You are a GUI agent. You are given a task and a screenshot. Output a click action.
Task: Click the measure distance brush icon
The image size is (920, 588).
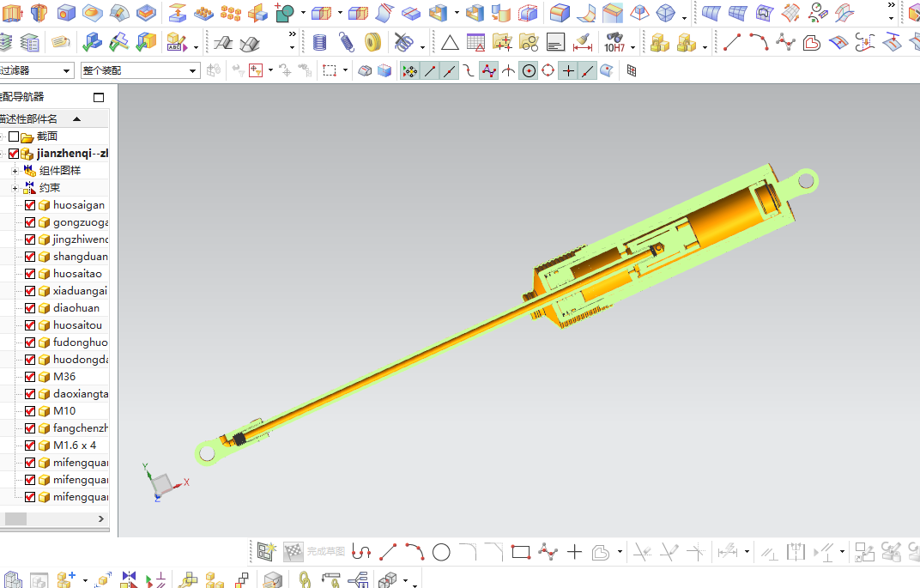[582, 42]
